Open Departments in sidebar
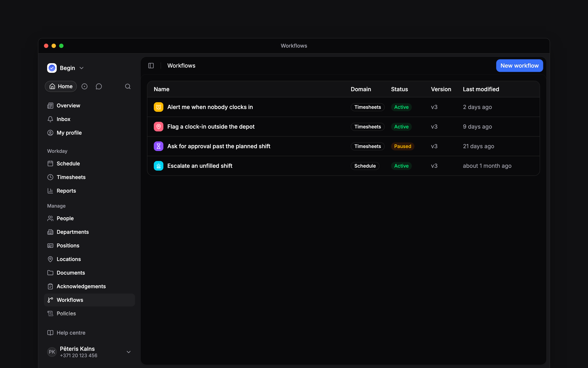The width and height of the screenshot is (588, 368). point(89,232)
